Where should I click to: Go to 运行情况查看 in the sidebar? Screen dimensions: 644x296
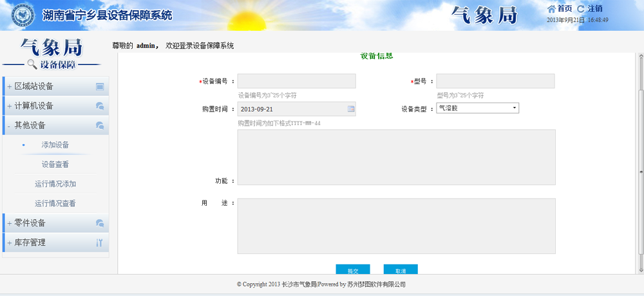click(55, 204)
